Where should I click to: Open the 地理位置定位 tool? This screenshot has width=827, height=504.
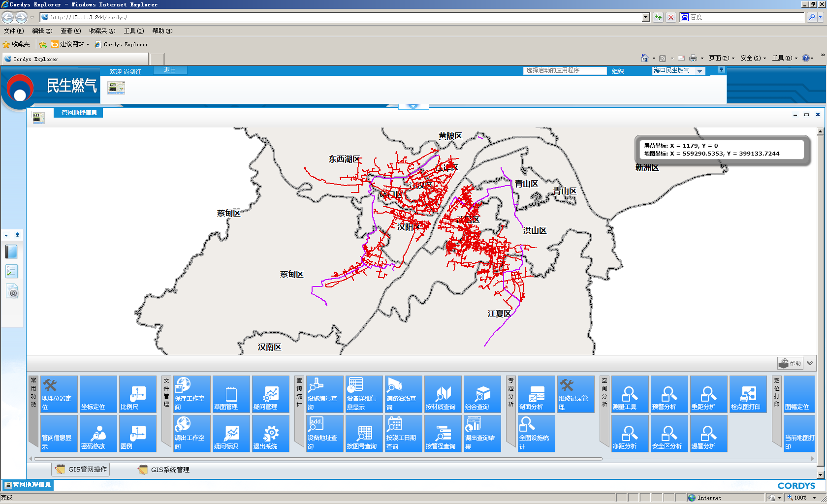click(59, 394)
